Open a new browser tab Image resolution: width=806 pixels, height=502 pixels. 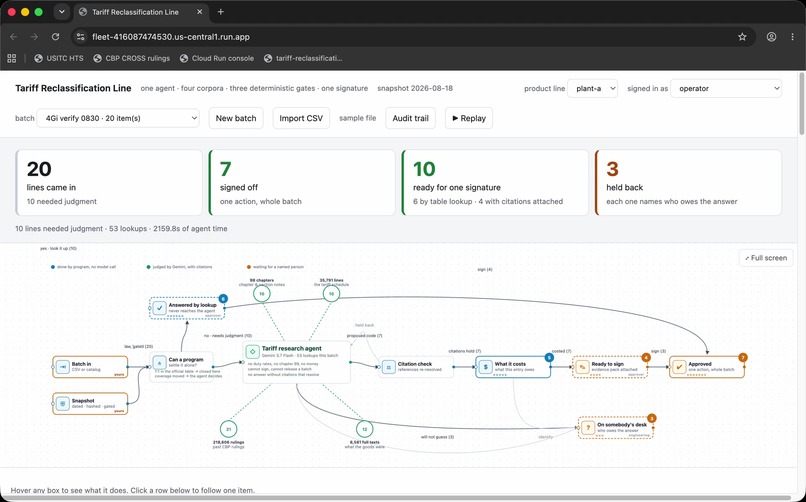(221, 12)
